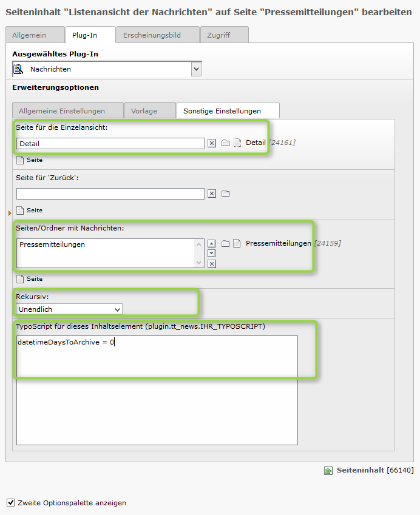
Task: Switch to the Allgemein tab
Action: tap(35, 35)
